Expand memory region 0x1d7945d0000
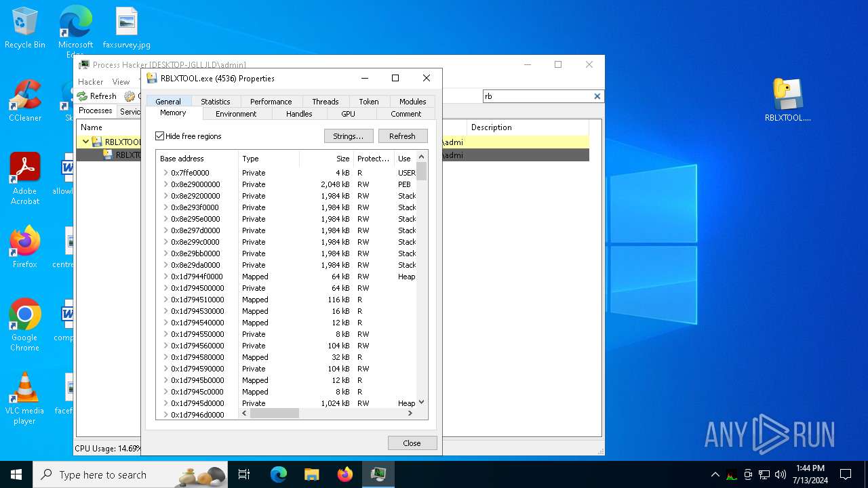The height and width of the screenshot is (488, 868). point(165,403)
